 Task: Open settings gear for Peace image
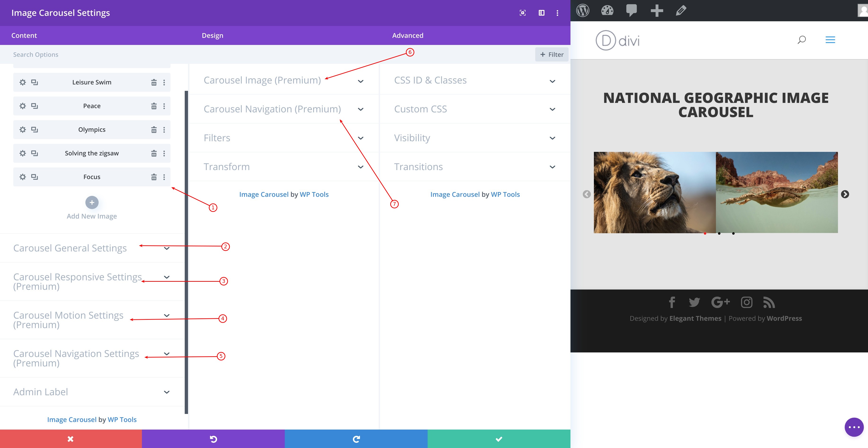[x=22, y=106]
